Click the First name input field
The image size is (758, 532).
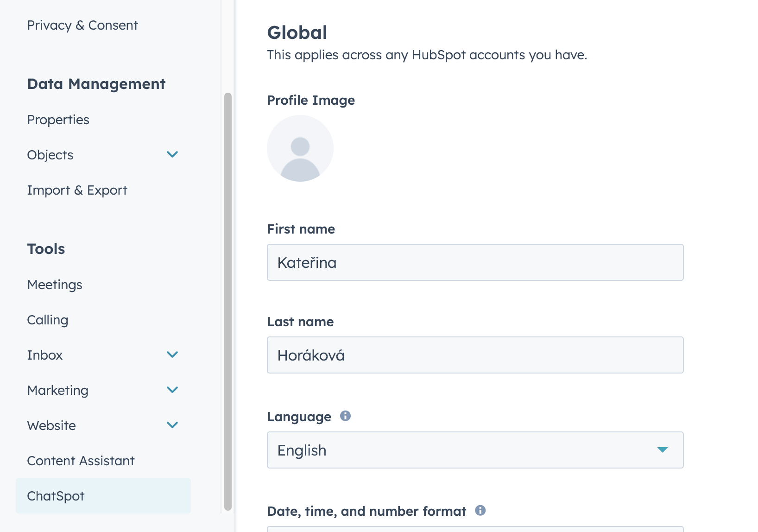click(x=475, y=262)
